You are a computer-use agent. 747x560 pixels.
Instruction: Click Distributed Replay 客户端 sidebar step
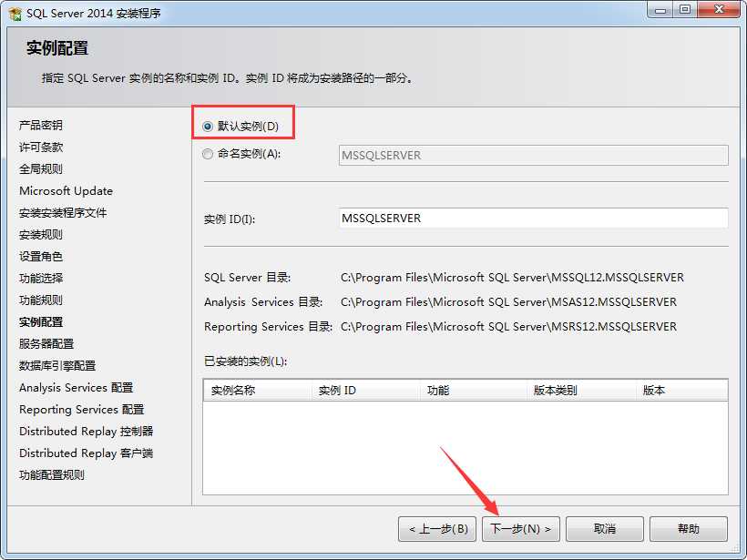click(87, 453)
